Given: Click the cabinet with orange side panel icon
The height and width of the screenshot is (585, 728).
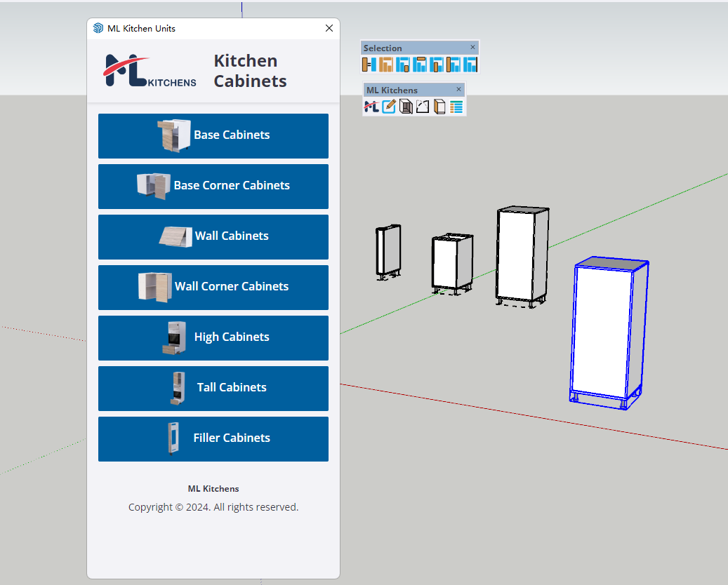Looking at the screenshot, I should 439,107.
